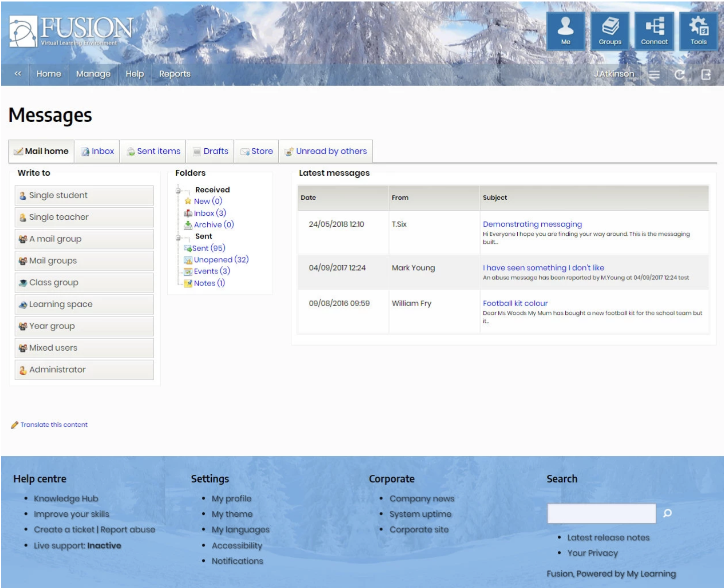Open the hamburger menu icon near J.Atkinson
This screenshot has height=588, width=724.
[x=654, y=75]
